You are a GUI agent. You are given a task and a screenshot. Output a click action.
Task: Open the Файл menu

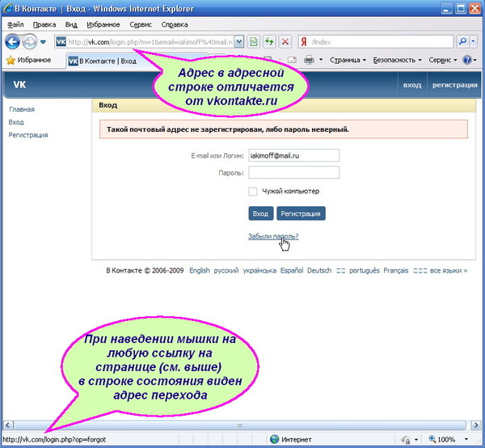click(x=15, y=24)
